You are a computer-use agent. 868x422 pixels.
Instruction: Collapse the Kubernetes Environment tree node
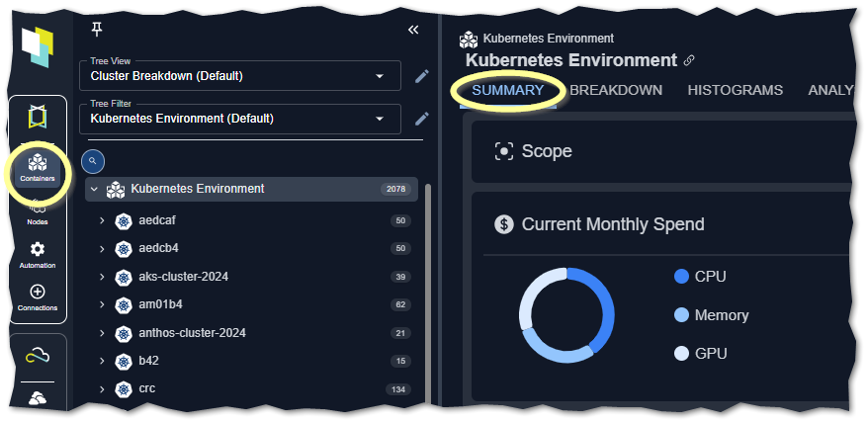[x=94, y=189]
